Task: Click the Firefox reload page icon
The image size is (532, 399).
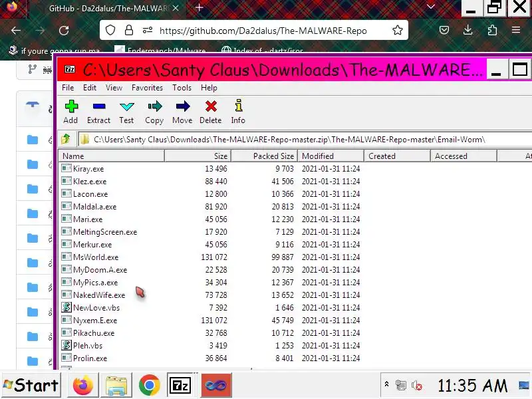Action: click(x=64, y=31)
